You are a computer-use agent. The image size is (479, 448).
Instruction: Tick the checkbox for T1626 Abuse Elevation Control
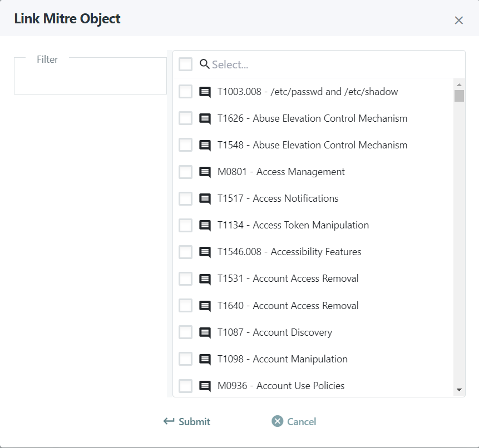point(185,118)
